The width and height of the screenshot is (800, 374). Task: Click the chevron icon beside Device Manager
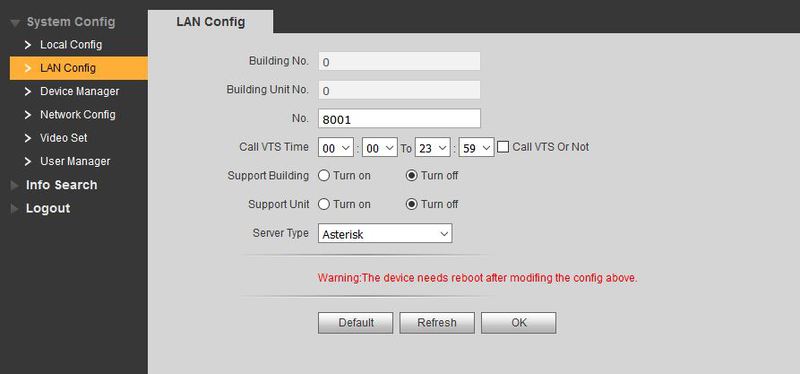28,91
